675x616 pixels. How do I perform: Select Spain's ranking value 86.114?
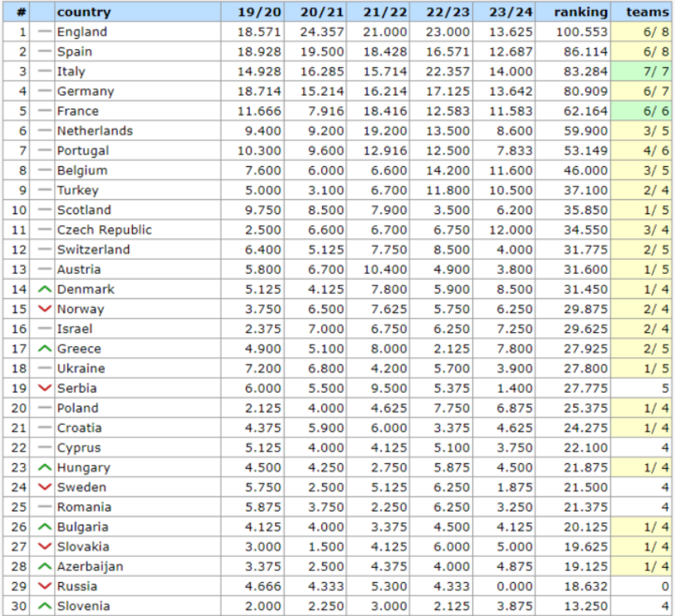pos(586,51)
